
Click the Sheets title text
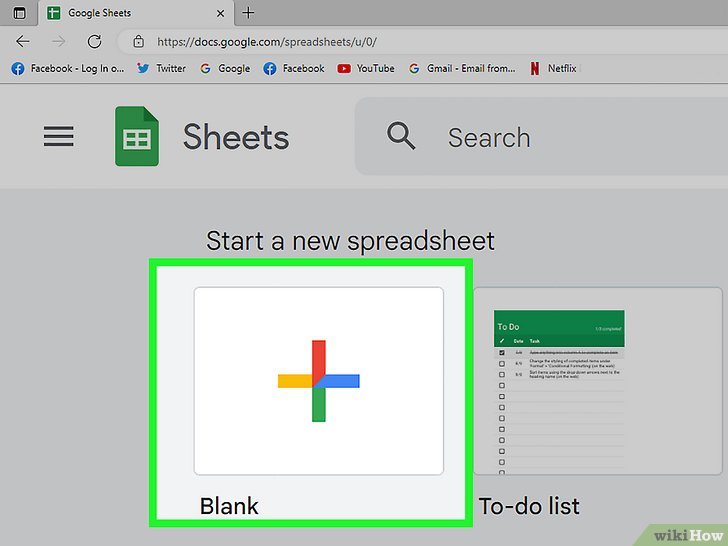(x=236, y=137)
